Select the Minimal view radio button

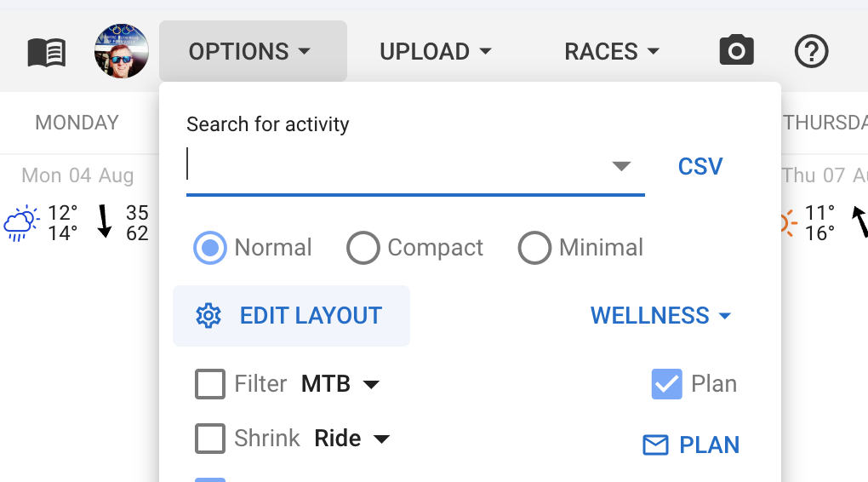point(534,248)
